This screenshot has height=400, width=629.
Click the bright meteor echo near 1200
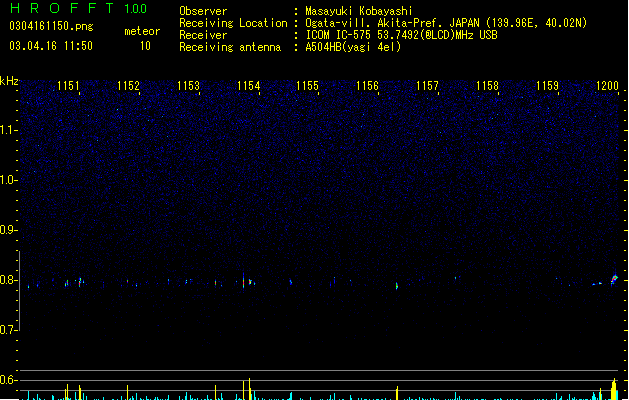pyautogui.click(x=614, y=279)
